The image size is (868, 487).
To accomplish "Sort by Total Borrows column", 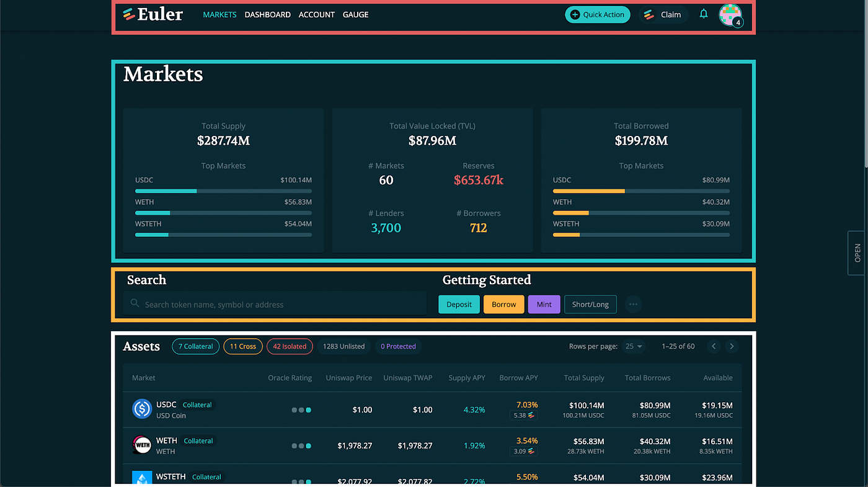I will [648, 378].
